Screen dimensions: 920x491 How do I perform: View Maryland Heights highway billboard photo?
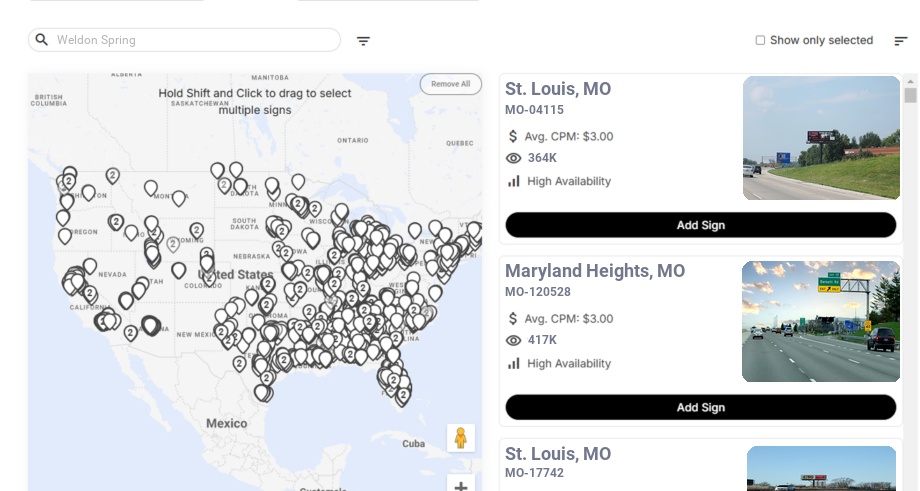click(821, 321)
